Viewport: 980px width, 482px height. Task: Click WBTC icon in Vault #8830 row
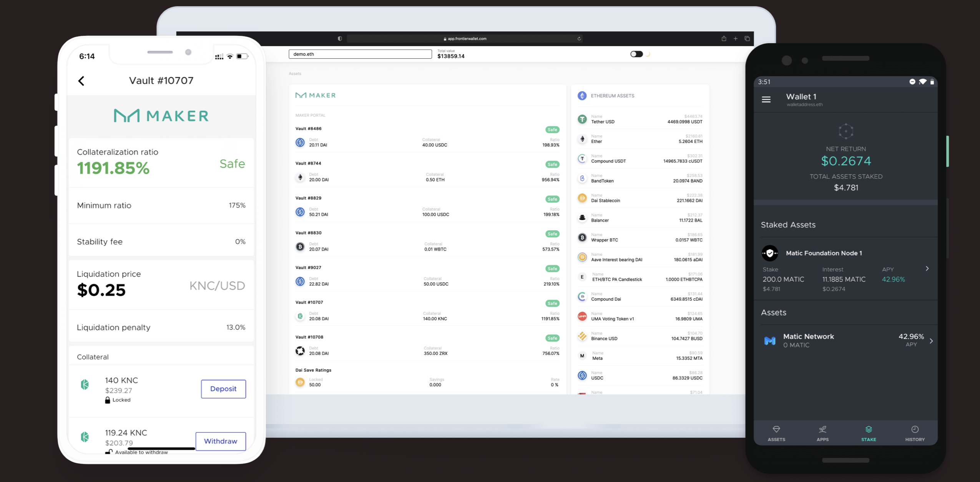(300, 247)
